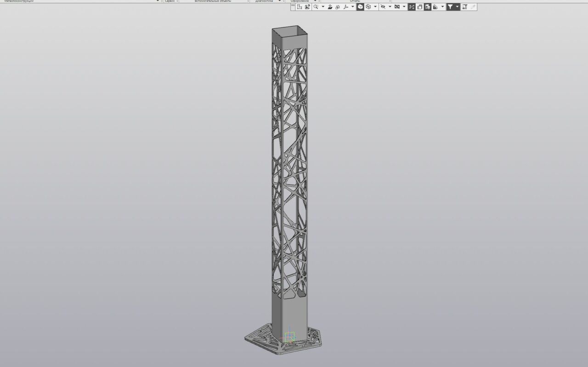Click the view toolbar icon with an upward arrow over a surface

(330, 7)
